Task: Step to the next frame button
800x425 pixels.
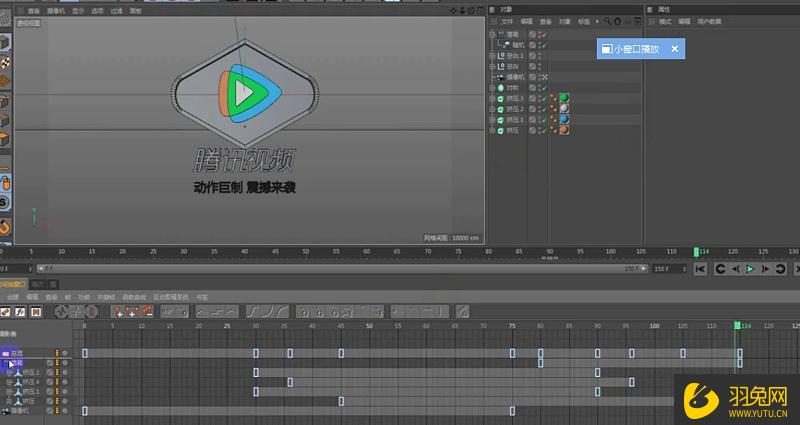Action: coord(765,269)
